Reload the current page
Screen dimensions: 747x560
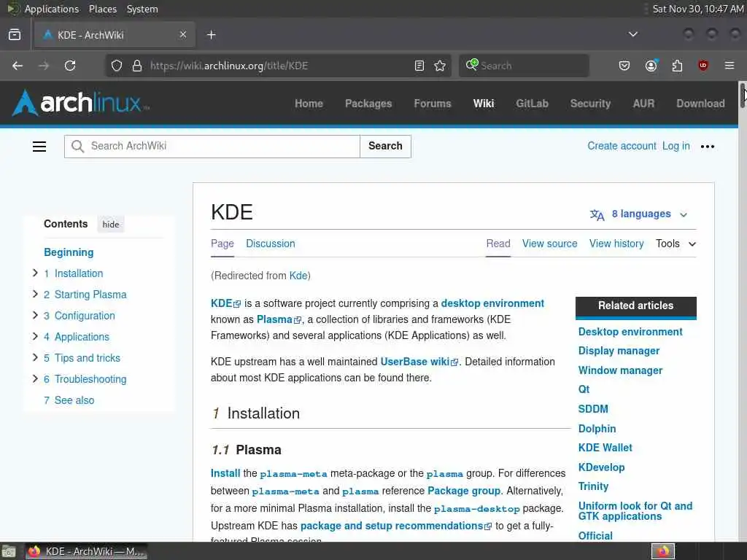coord(70,66)
